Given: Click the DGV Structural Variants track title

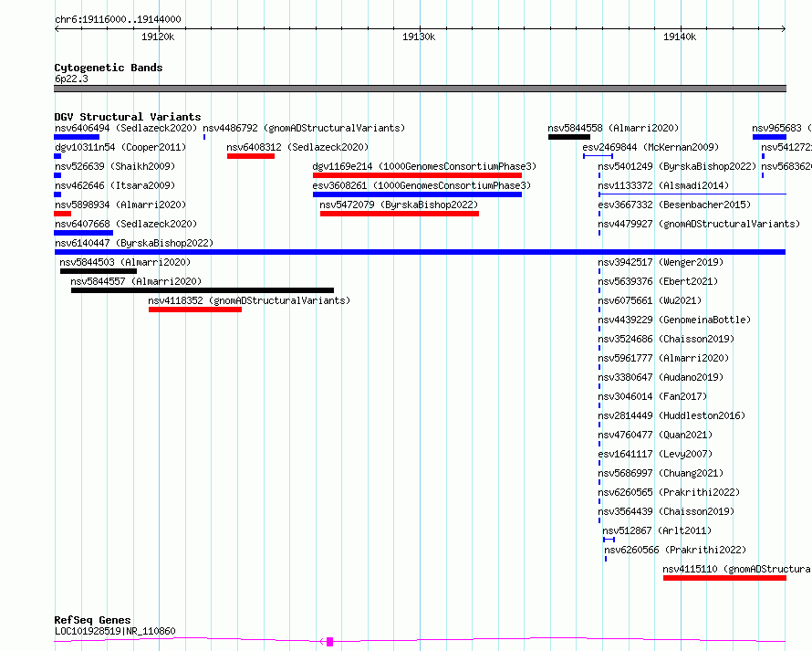Looking at the screenshot, I should click(128, 117).
